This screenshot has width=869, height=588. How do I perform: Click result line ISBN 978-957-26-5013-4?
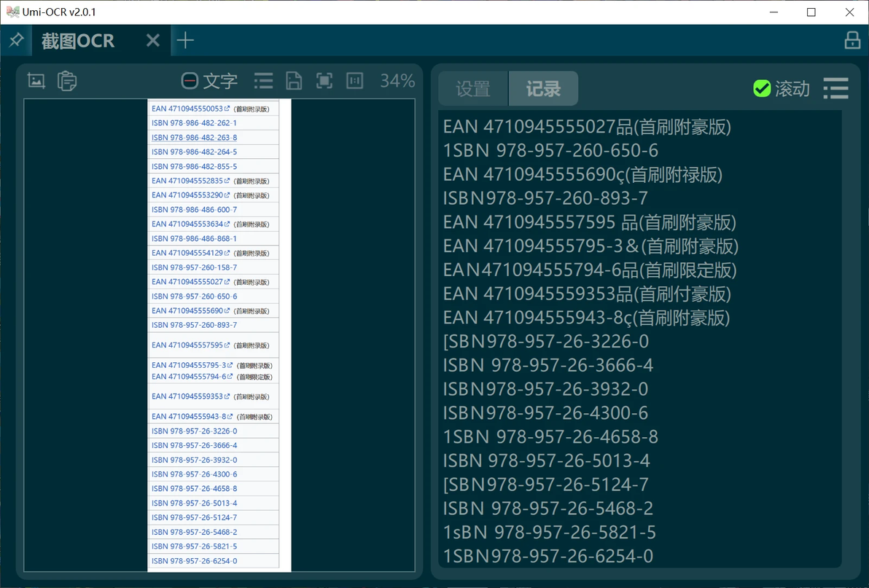(x=547, y=460)
